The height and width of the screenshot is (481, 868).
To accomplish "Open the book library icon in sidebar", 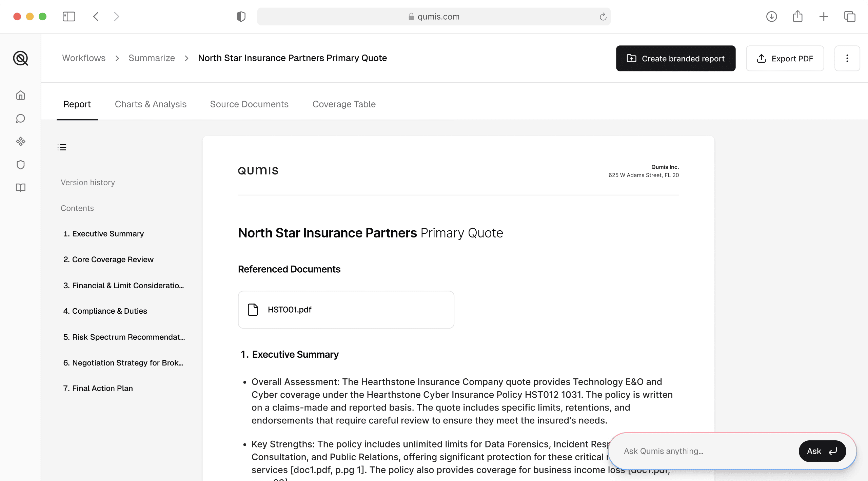I will pyautogui.click(x=20, y=187).
